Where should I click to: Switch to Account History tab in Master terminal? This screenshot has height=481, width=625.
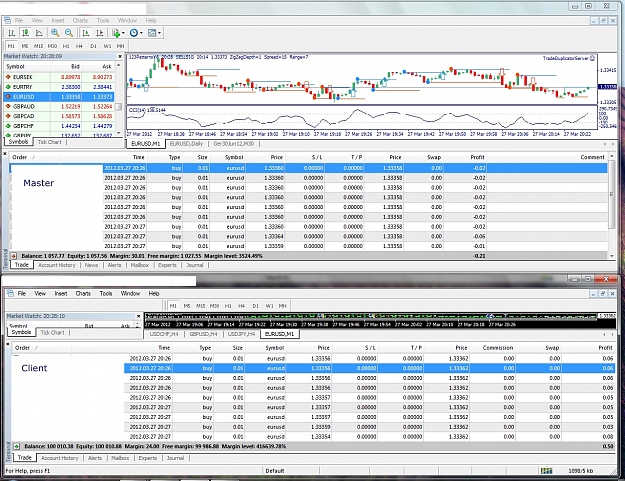click(57, 265)
